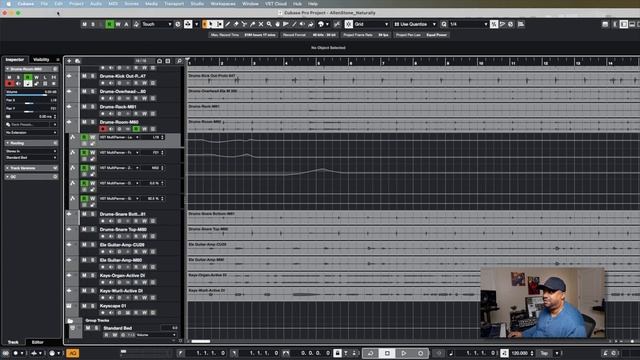Screen dimensions: 640x360
Task: Collapse the Routing section in Inspector
Action: click(31, 143)
